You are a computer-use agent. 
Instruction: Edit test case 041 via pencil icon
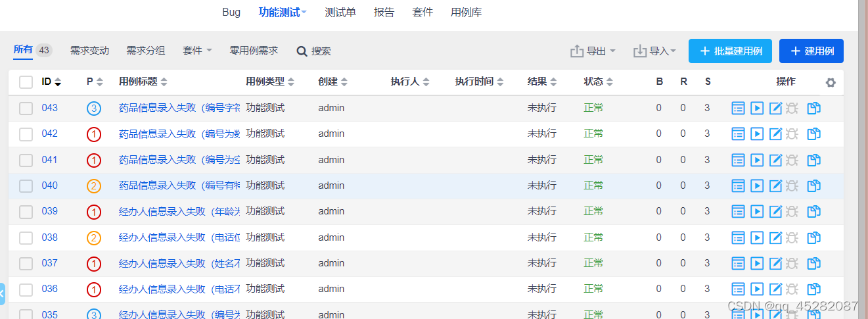pos(775,160)
